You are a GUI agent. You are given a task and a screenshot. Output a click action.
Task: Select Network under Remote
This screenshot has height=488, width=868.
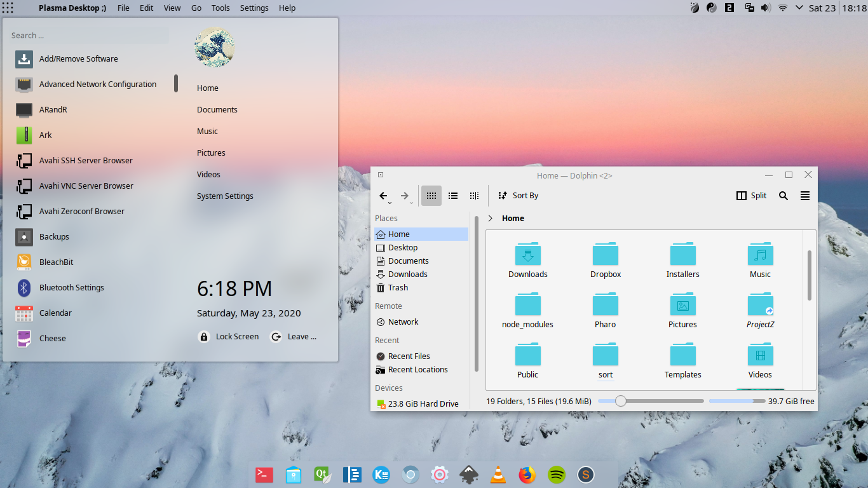pos(421,322)
